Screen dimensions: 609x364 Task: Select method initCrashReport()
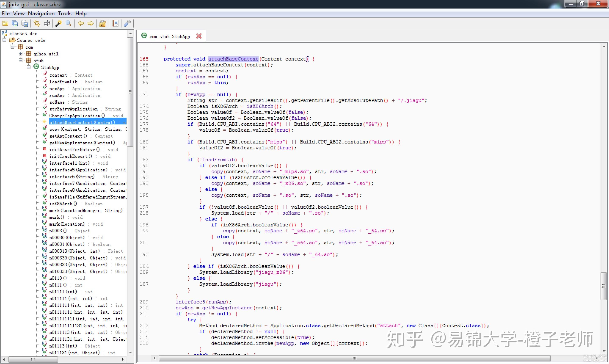(x=80, y=156)
